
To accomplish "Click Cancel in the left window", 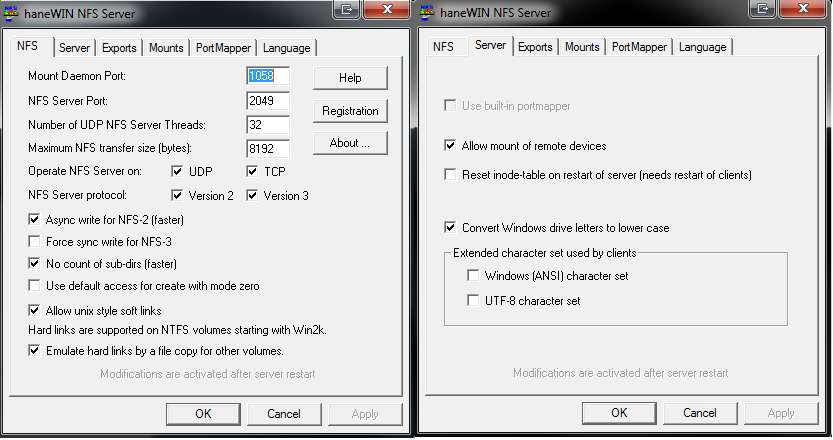I will click(x=284, y=414).
